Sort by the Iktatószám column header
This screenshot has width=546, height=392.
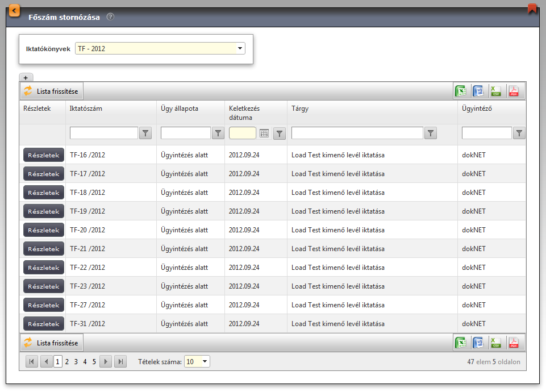tap(86, 109)
